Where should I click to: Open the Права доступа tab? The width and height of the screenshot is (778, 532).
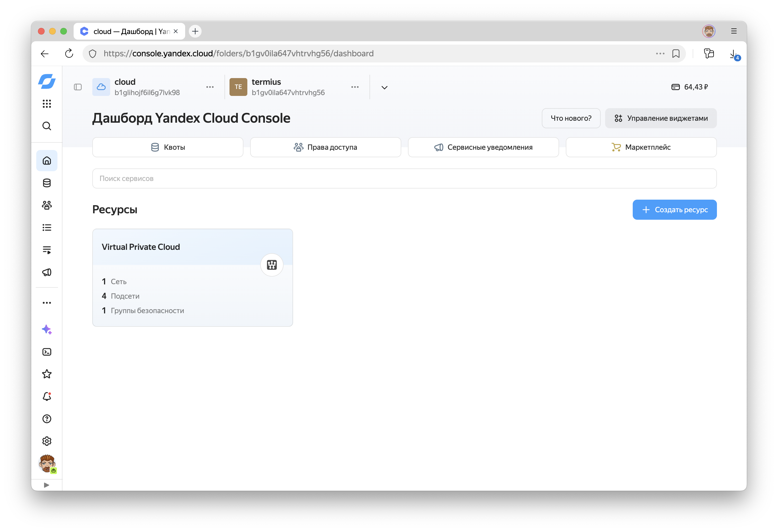click(x=325, y=147)
